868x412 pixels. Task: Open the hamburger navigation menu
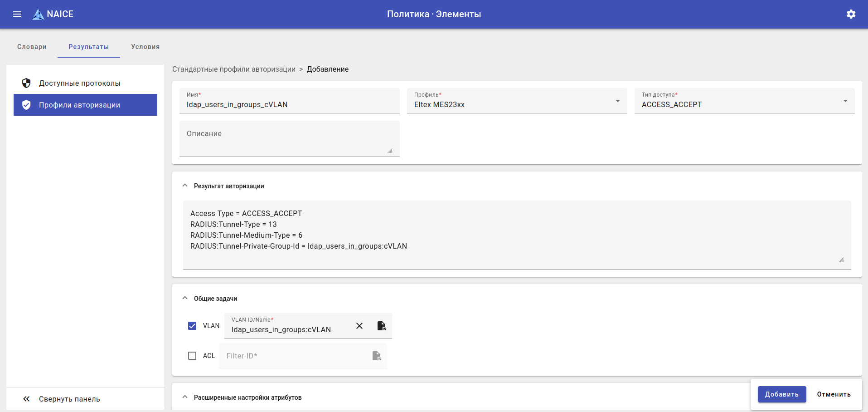(x=17, y=14)
